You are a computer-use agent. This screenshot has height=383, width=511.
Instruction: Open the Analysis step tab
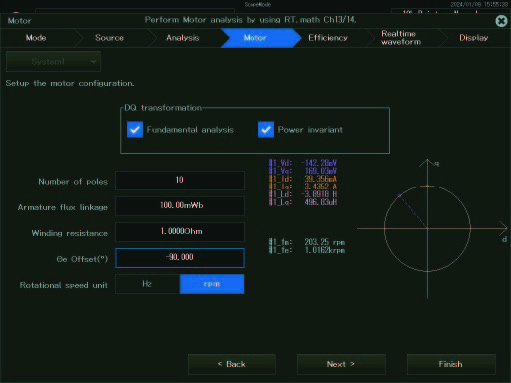[x=183, y=38]
